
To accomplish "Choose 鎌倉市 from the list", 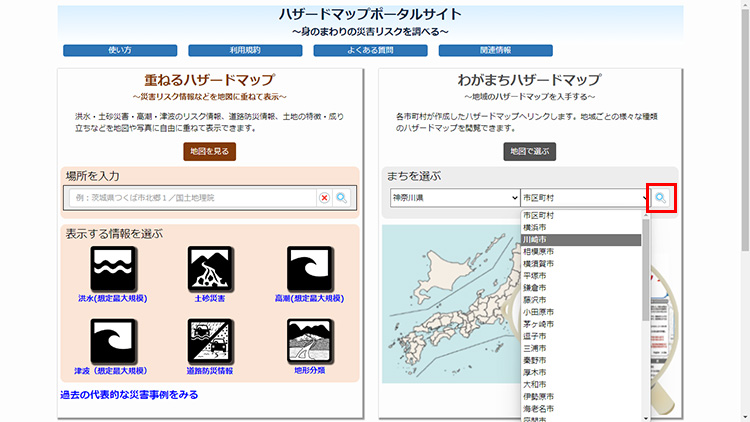I will pyautogui.click(x=581, y=288).
